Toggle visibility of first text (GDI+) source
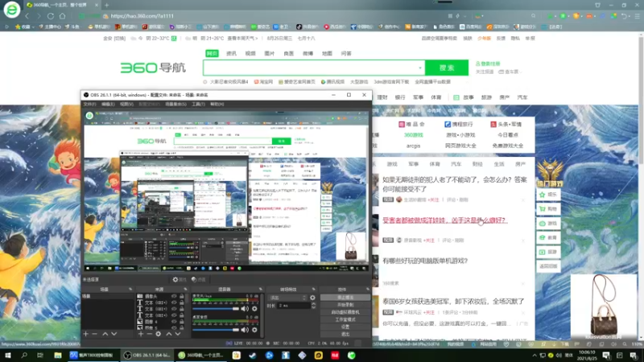Image resolution: width=644 pixels, height=362 pixels. pyautogui.click(x=174, y=302)
